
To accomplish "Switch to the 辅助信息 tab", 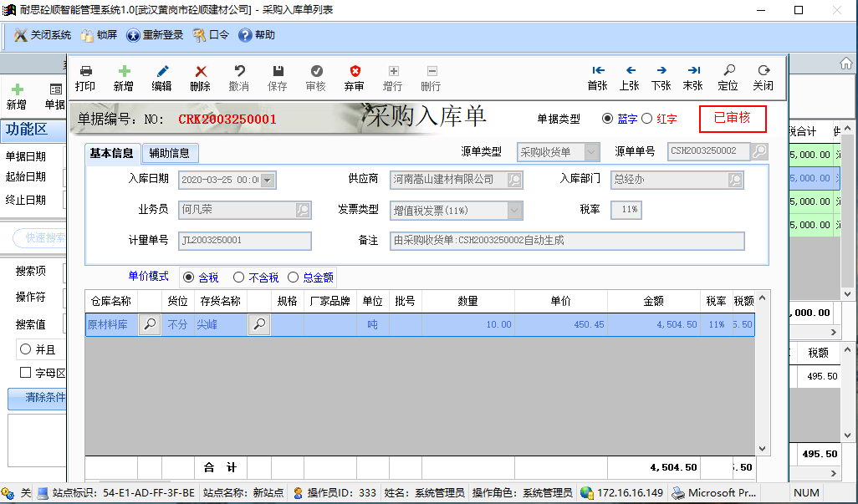I will [170, 153].
